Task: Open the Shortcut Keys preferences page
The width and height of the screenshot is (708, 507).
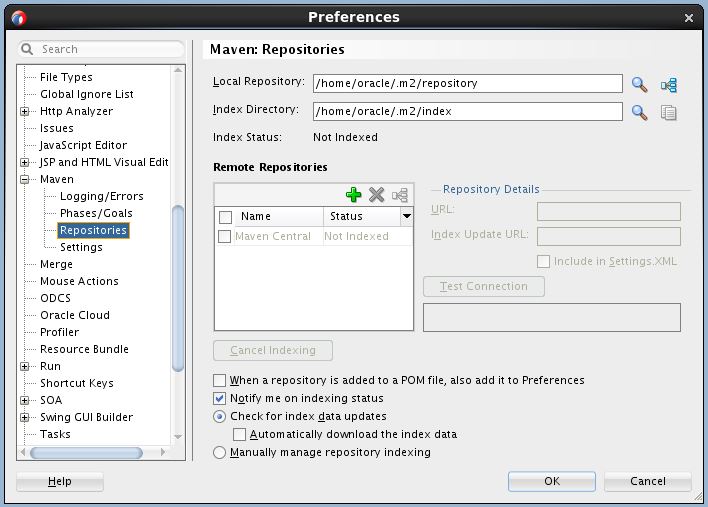Action: coord(76,383)
